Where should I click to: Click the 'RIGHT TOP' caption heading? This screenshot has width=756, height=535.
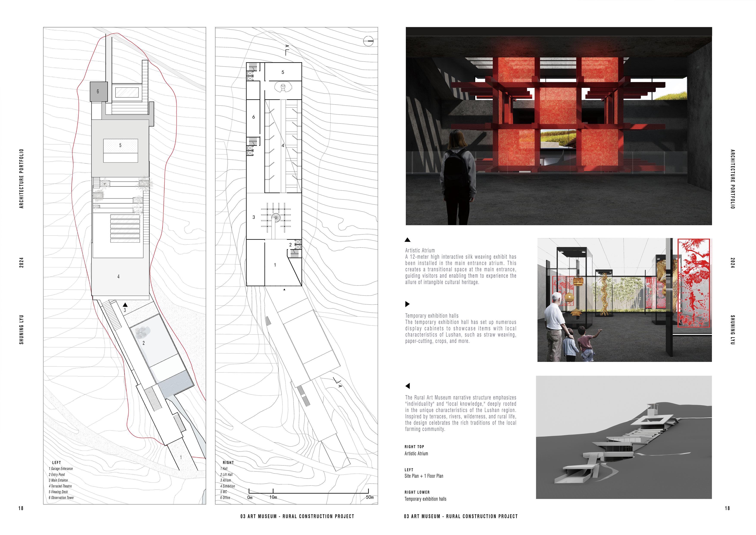[414, 447]
